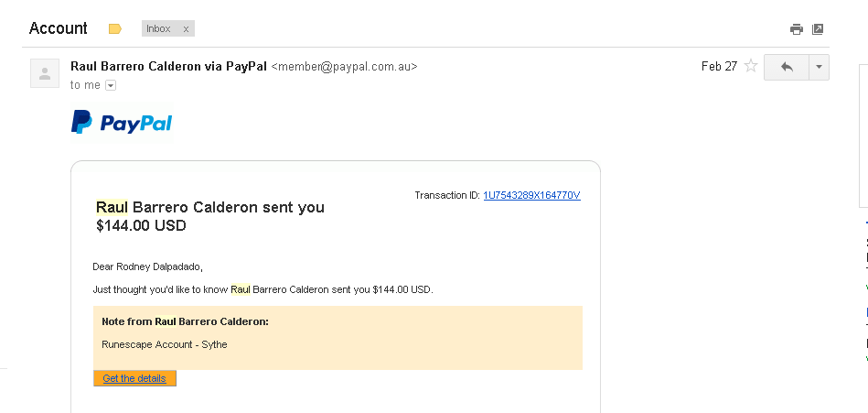Click the reply arrow button
This screenshot has width=868, height=413.
[x=787, y=67]
